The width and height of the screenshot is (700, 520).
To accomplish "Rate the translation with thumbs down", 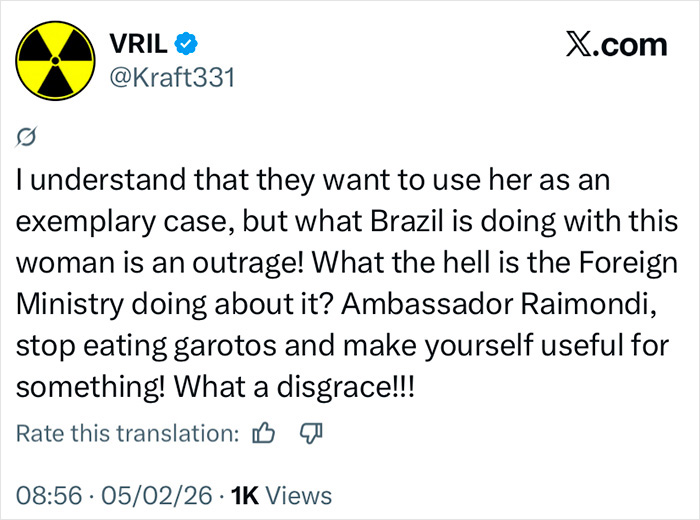I will click(x=308, y=433).
